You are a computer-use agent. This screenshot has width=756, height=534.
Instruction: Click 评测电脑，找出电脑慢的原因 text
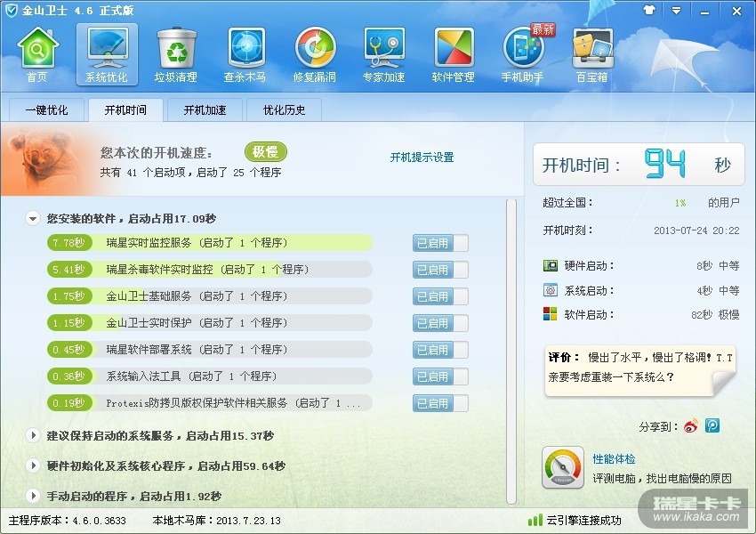pos(662,478)
